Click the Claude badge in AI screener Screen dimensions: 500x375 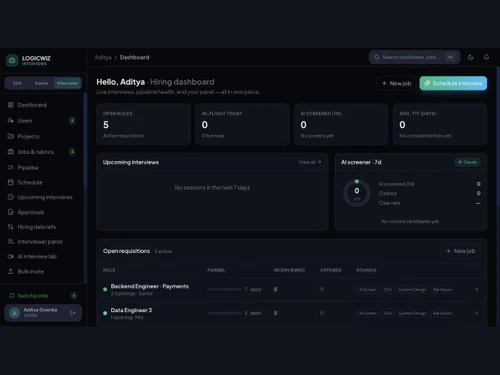tap(467, 162)
